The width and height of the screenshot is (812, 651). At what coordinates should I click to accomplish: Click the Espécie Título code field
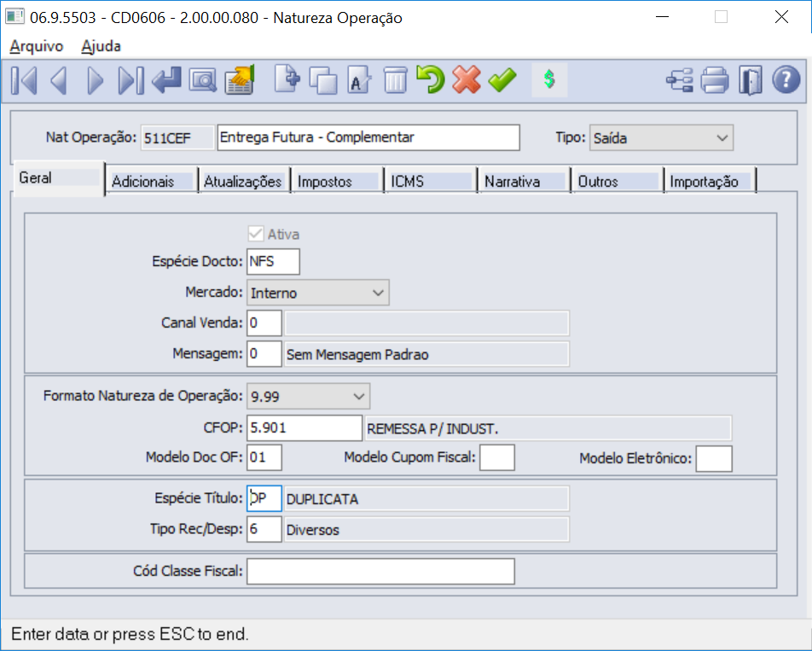(x=264, y=499)
